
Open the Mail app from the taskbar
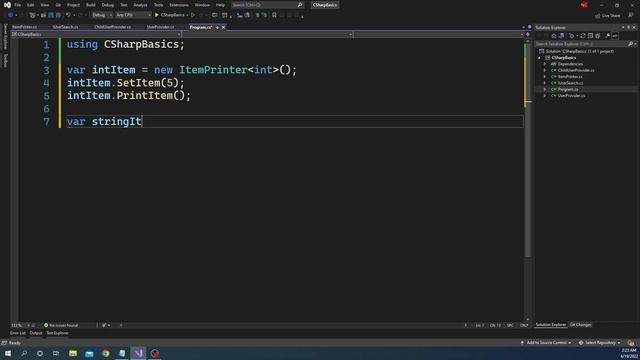[x=89, y=353]
